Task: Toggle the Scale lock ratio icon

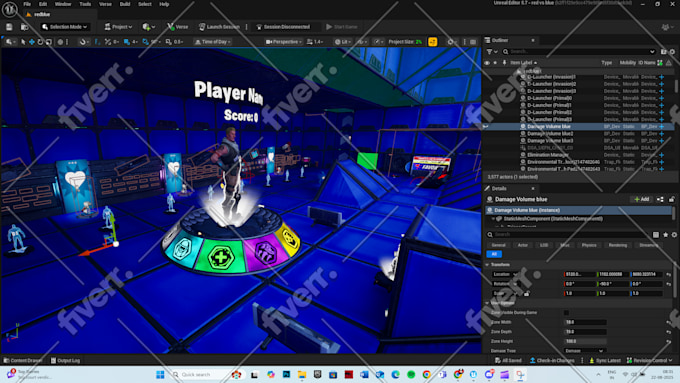Action: [527, 294]
